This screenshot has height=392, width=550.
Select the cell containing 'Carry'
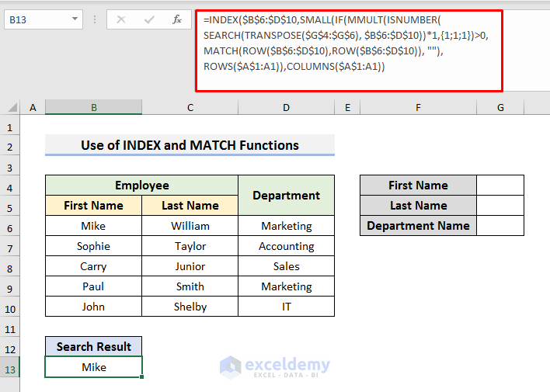coord(94,266)
